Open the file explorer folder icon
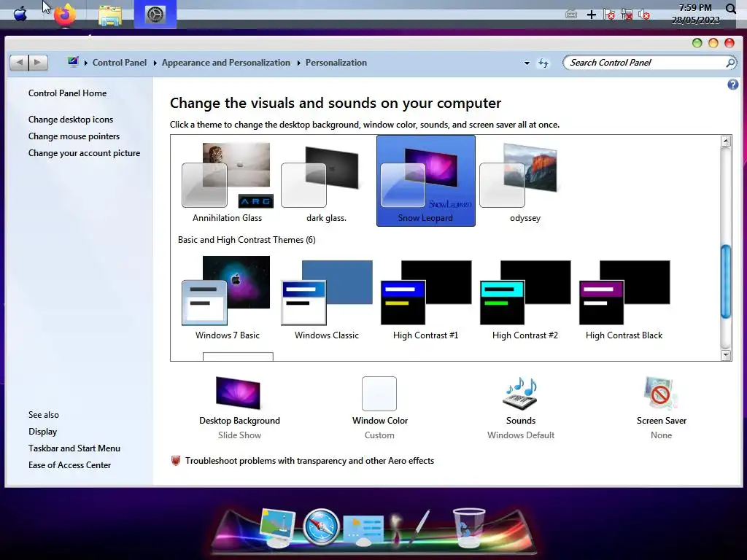The height and width of the screenshot is (560, 747). coord(110,15)
